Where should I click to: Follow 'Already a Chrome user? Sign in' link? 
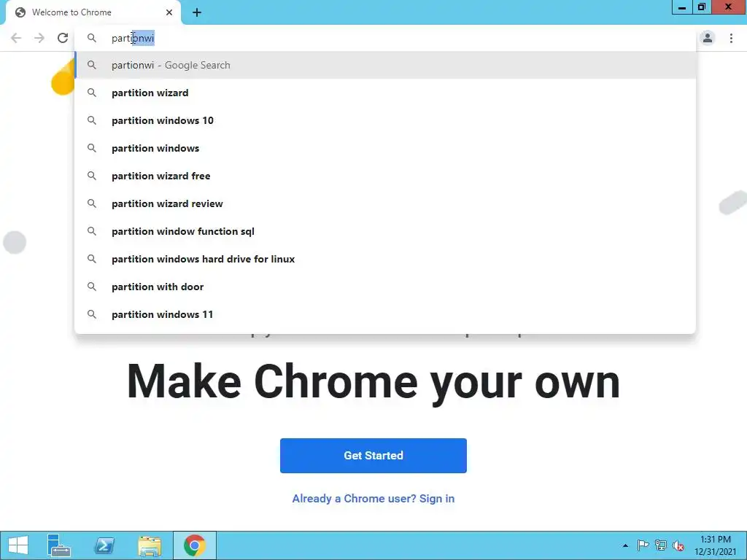pyautogui.click(x=373, y=499)
